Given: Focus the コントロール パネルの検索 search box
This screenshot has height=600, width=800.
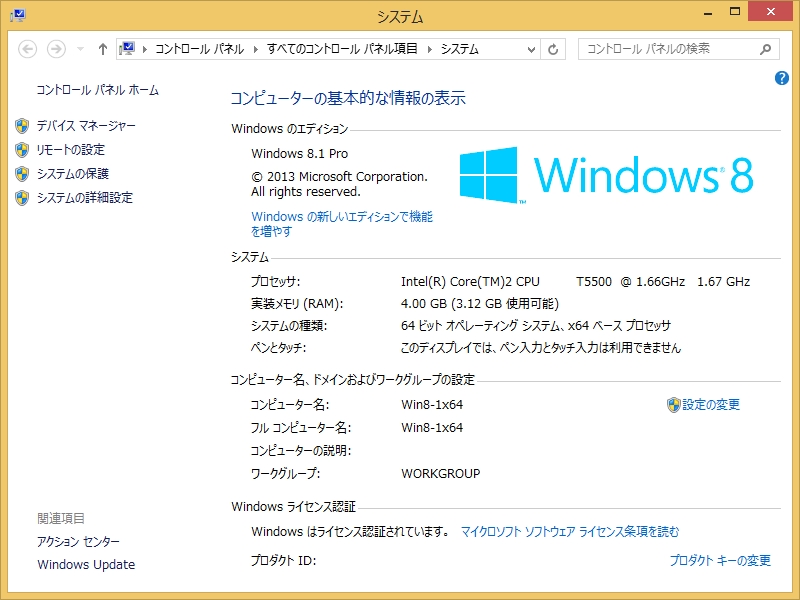Looking at the screenshot, I should [678, 49].
